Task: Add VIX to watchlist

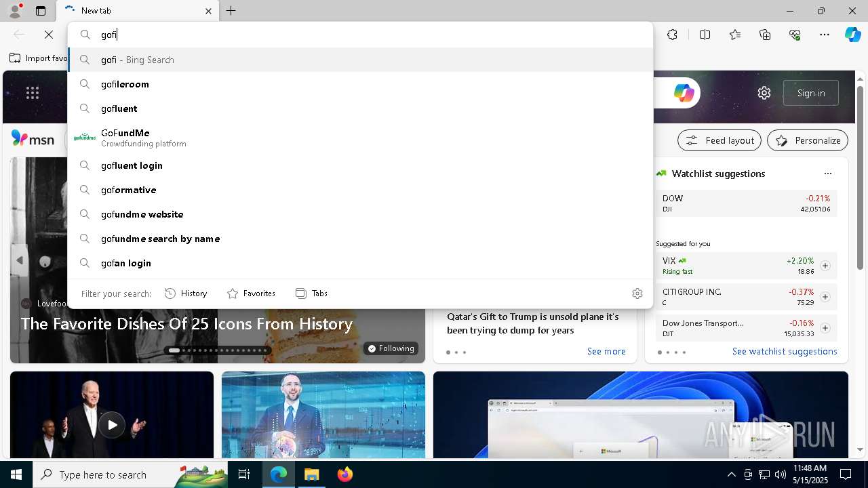Action: 825,266
